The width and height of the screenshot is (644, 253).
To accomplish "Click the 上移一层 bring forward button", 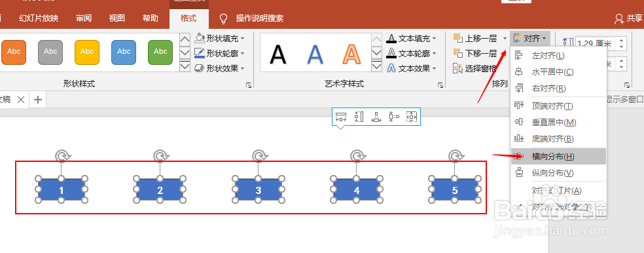I will 475,39.
